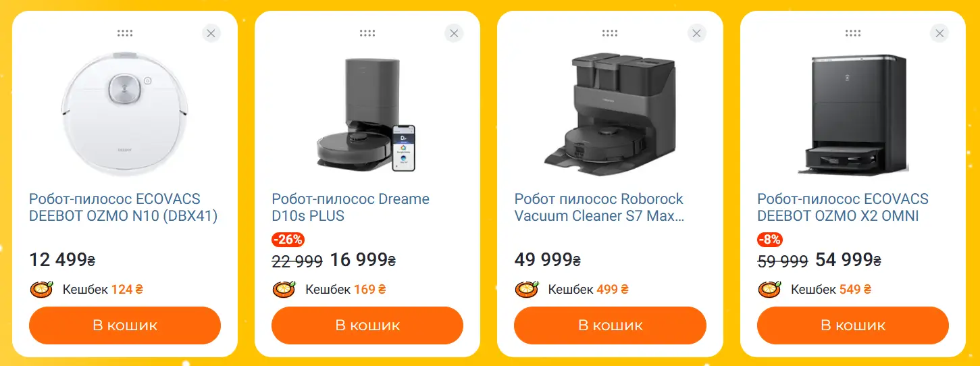
Task: Click the cashback orange icon beside 124 ₴
Action: 42,289
